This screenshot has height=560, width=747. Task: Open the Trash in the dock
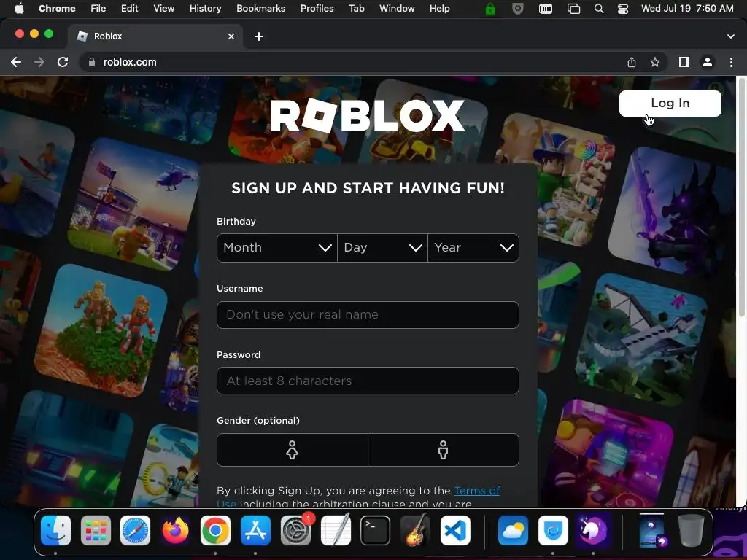[x=691, y=531]
